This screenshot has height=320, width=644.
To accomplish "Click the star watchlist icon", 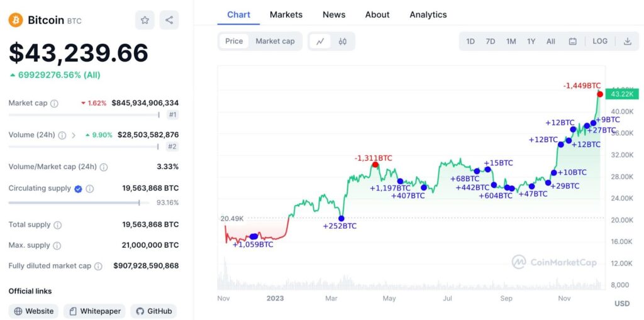I will tap(145, 20).
